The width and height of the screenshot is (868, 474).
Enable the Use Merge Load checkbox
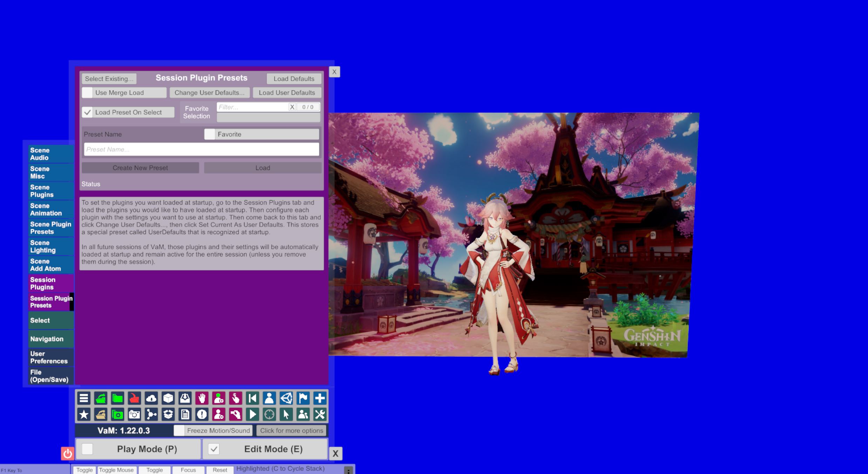[x=87, y=93]
